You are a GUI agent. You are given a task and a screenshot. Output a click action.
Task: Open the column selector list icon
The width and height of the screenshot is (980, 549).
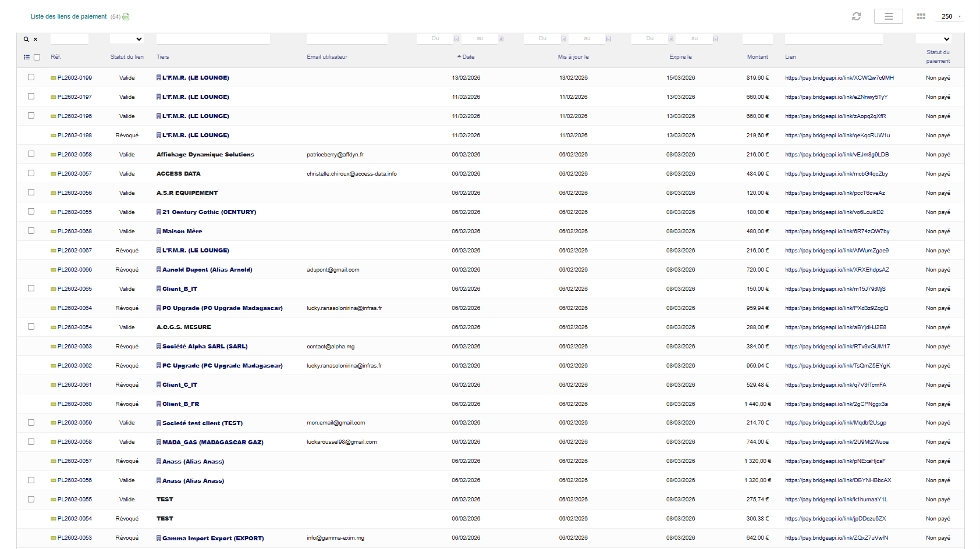[26, 57]
